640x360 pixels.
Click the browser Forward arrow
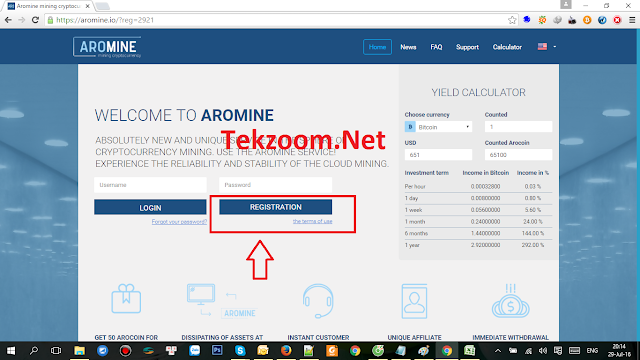pos(22,20)
